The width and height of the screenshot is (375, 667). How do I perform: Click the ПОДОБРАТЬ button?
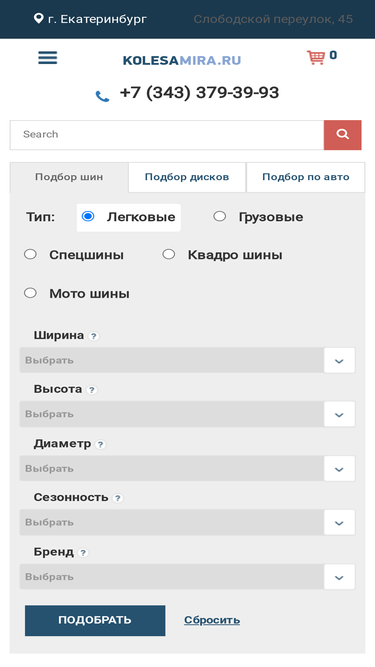pyautogui.click(x=95, y=621)
